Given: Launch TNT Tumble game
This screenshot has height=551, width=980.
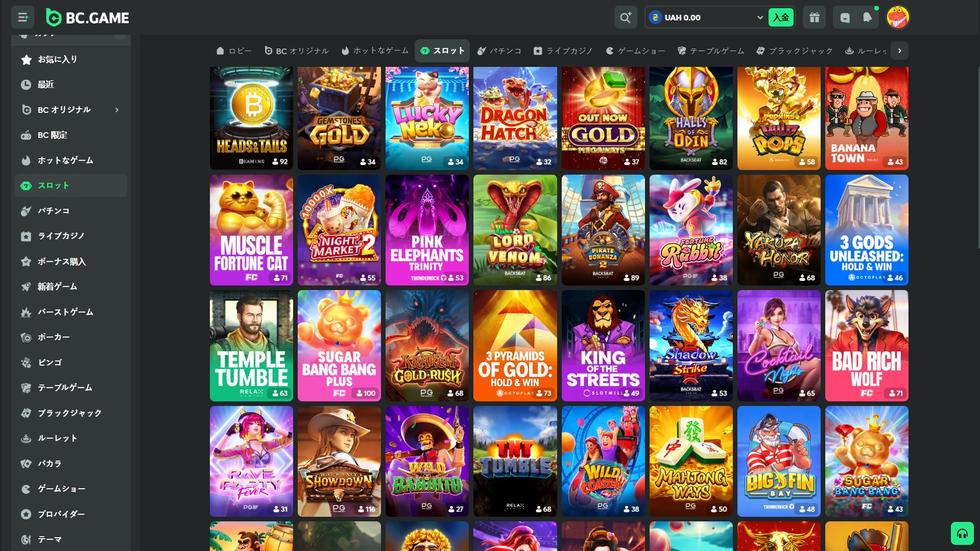Looking at the screenshot, I should coord(515,462).
